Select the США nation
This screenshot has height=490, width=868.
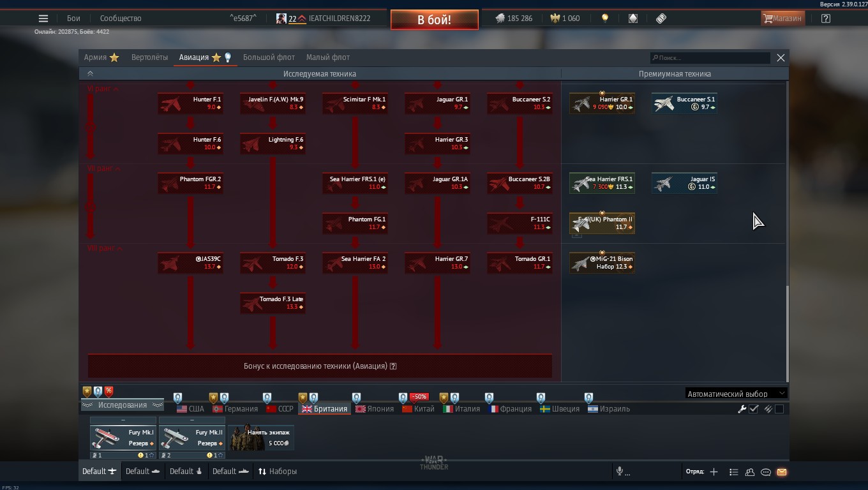click(190, 409)
